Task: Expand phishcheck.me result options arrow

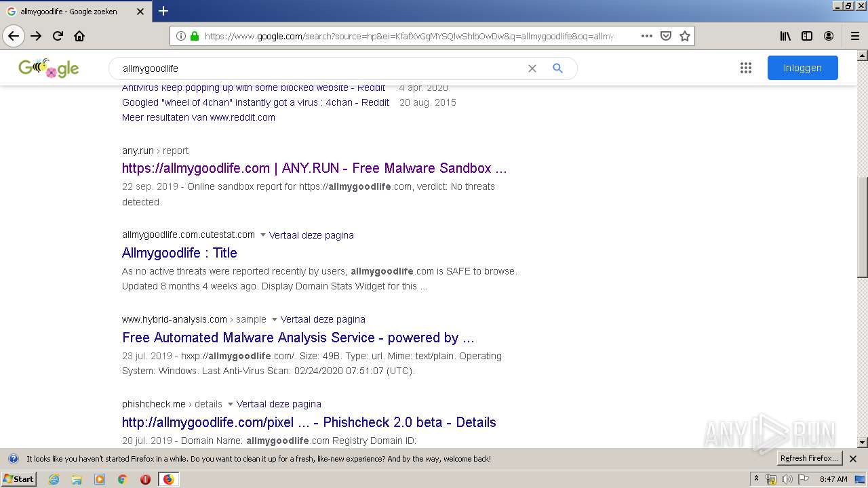Action: click(230, 404)
